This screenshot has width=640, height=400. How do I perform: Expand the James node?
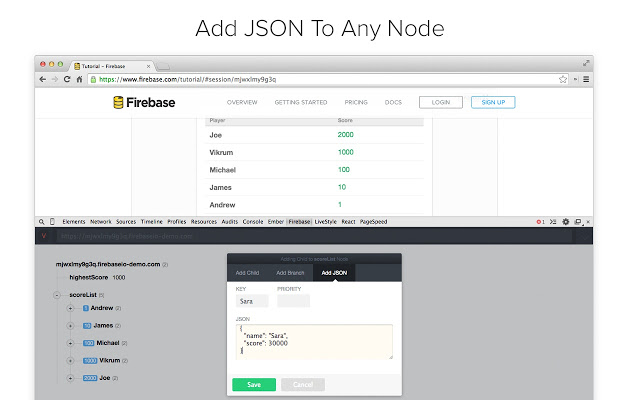click(x=70, y=326)
